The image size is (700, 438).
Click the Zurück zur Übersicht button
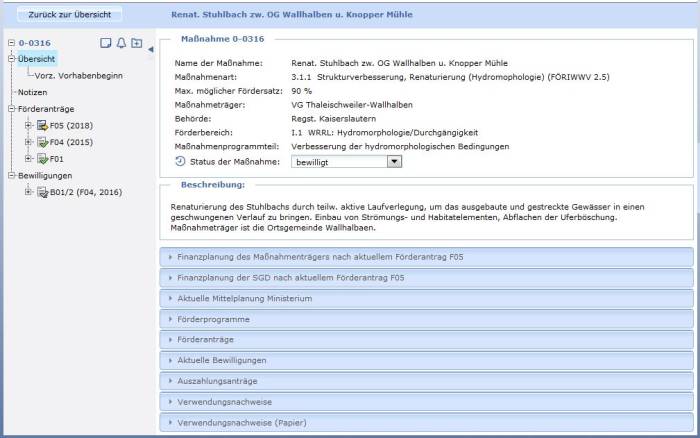[70, 14]
